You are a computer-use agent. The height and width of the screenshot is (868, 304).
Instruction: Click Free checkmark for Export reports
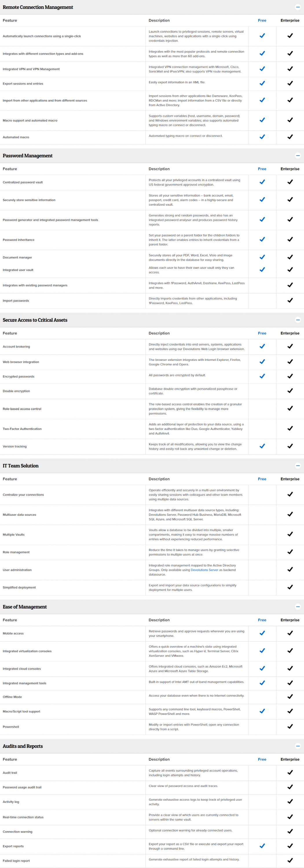[262, 846]
